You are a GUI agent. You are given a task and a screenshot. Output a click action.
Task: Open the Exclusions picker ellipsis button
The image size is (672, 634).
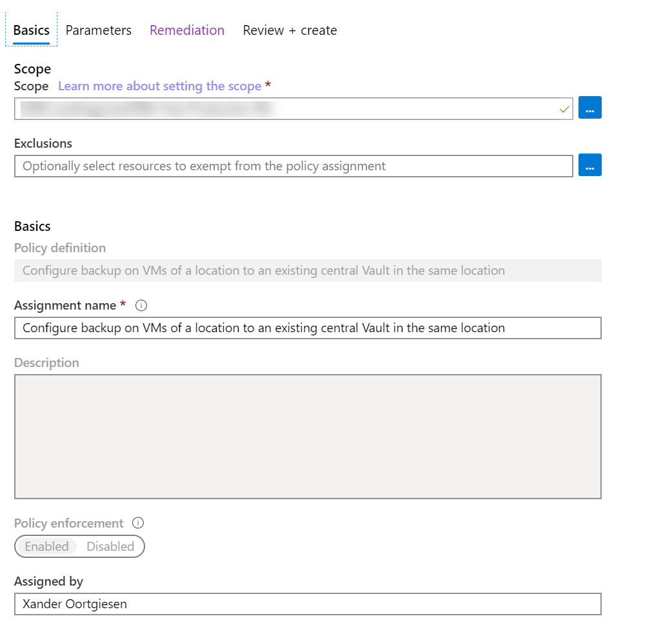pos(589,165)
